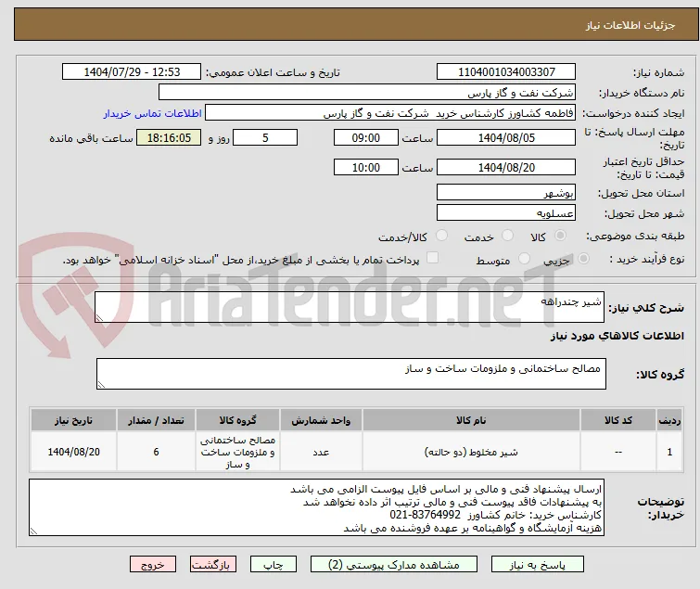Viewport: 700px width, 589px height.
Task: Click the گروه کالا text area
Action: (350, 374)
